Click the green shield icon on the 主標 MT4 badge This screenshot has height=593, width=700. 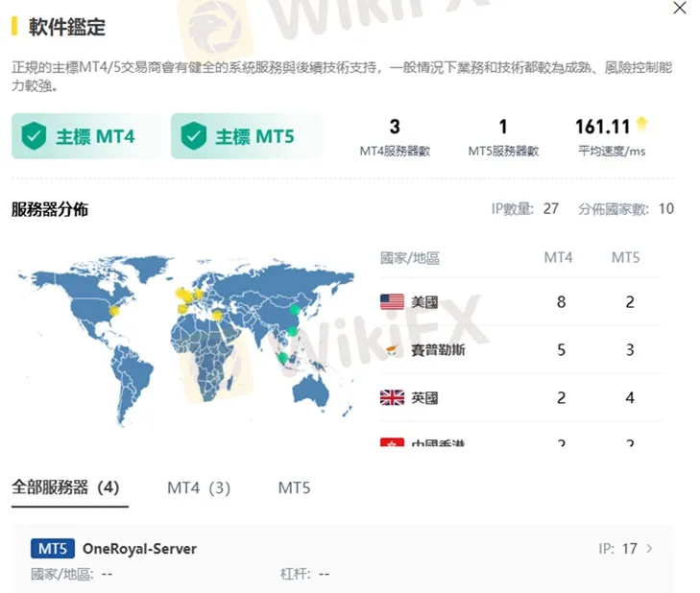tap(34, 136)
